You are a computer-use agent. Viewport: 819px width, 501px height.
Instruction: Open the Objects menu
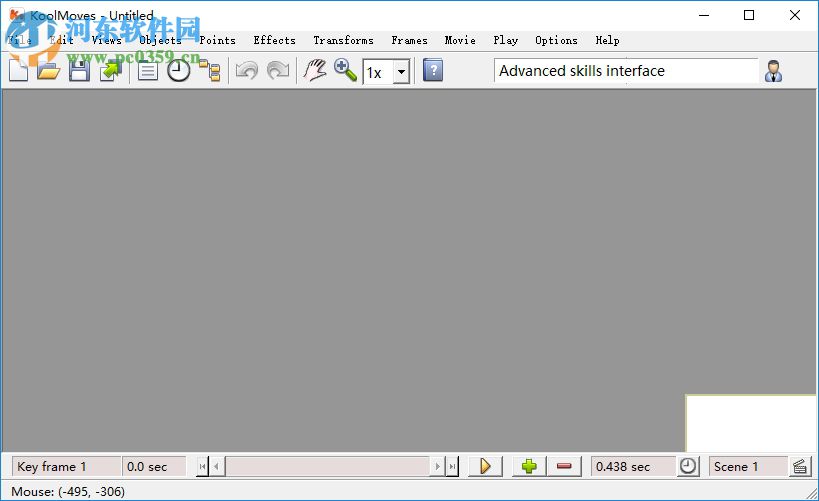point(160,40)
